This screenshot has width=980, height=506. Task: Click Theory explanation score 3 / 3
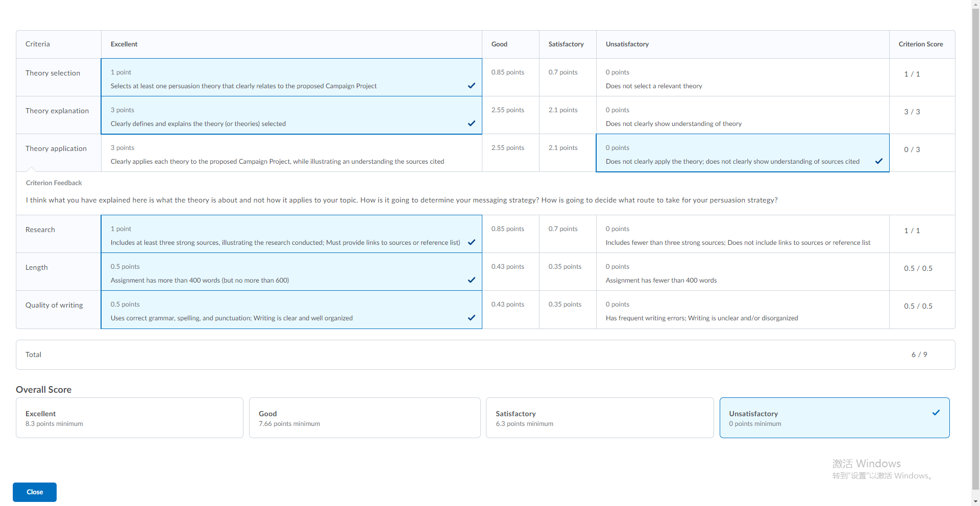pos(912,112)
